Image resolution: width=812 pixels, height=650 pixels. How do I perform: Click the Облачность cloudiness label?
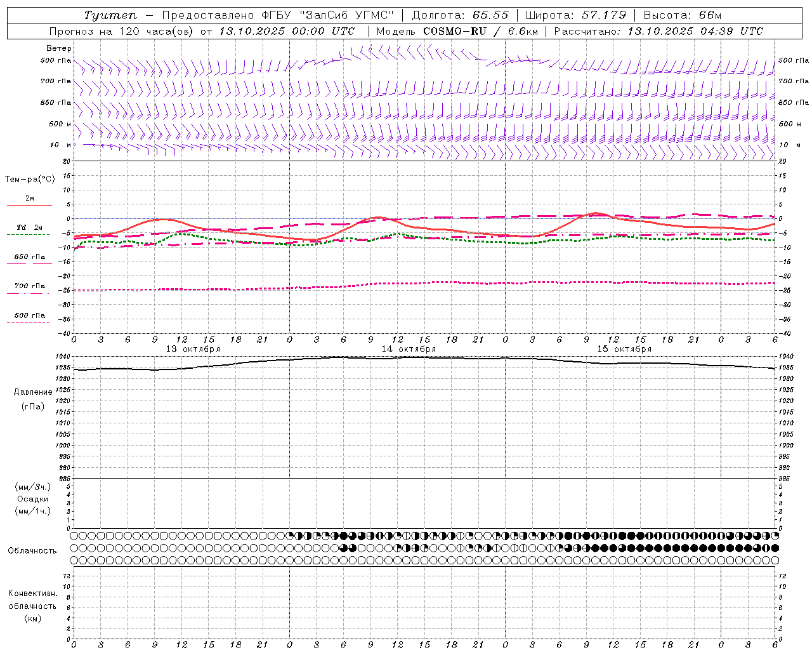(32, 551)
